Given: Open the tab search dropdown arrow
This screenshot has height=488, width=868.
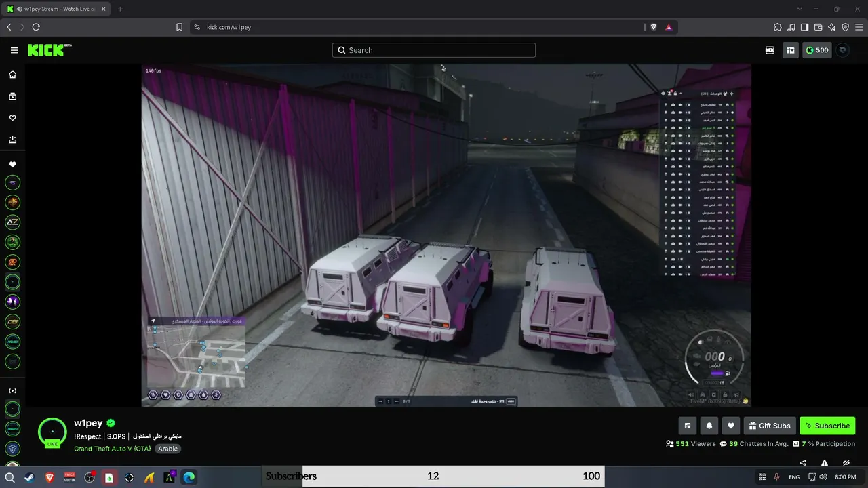Looking at the screenshot, I should click(800, 9).
